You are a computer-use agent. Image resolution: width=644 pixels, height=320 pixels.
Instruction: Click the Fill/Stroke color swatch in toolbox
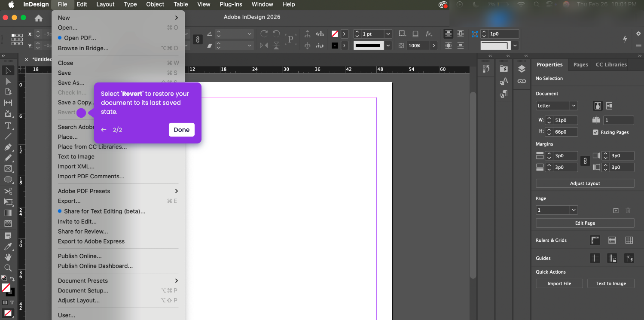(6, 288)
